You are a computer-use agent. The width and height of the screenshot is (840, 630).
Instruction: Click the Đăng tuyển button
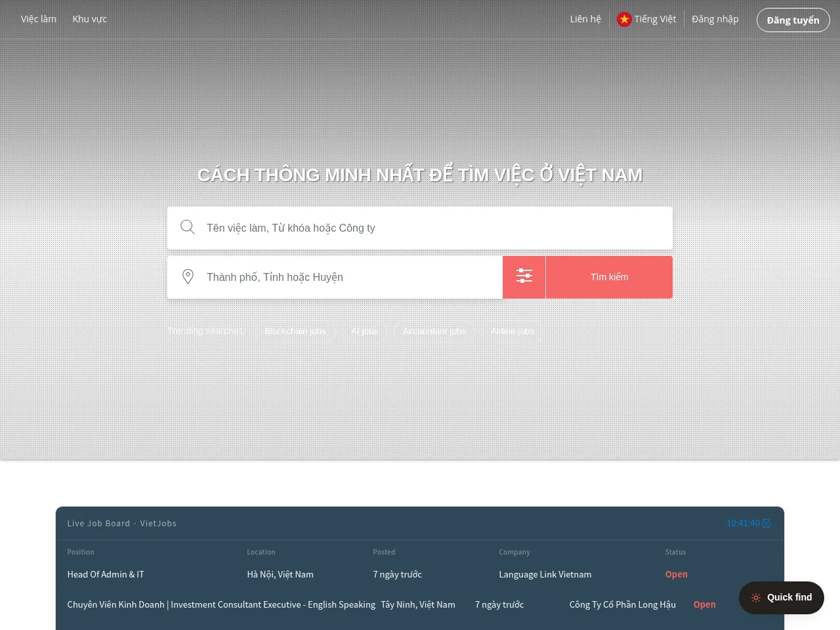[793, 20]
